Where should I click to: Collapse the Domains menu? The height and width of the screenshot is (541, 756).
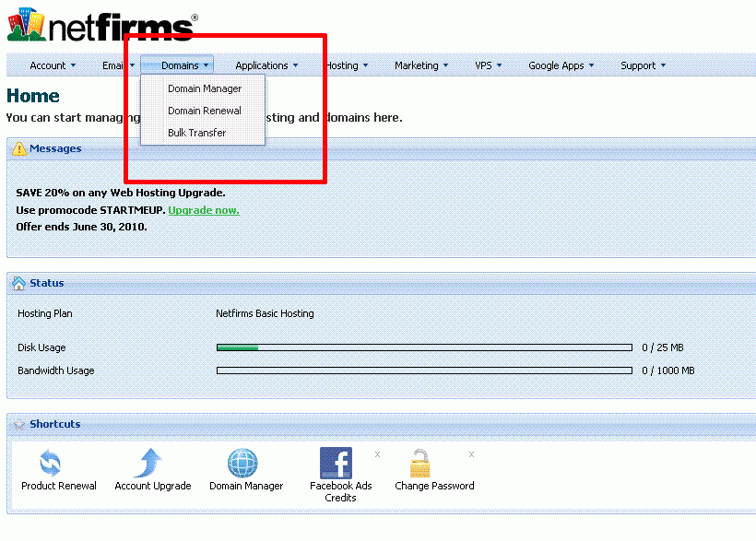coord(177,65)
